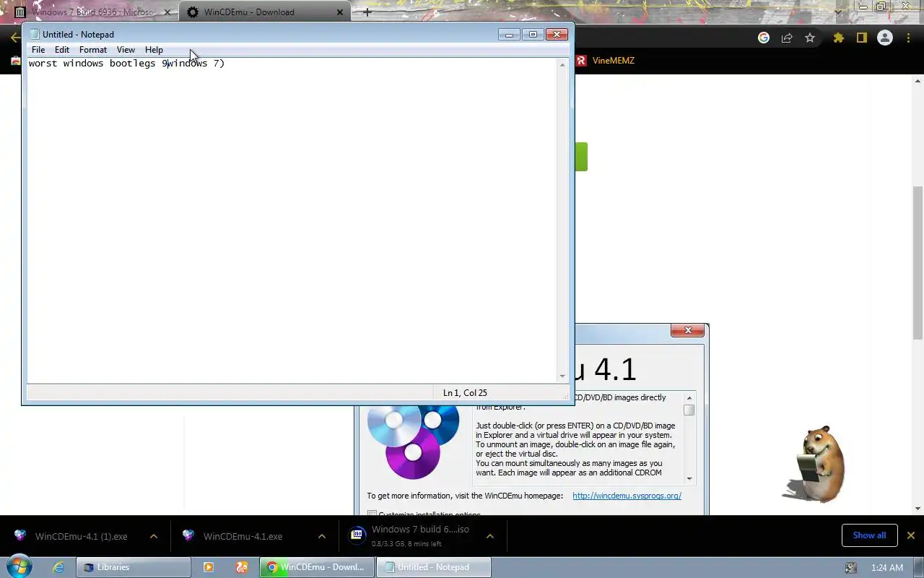Open a new Chrome tab
This screenshot has height=578, width=924.
367,12
